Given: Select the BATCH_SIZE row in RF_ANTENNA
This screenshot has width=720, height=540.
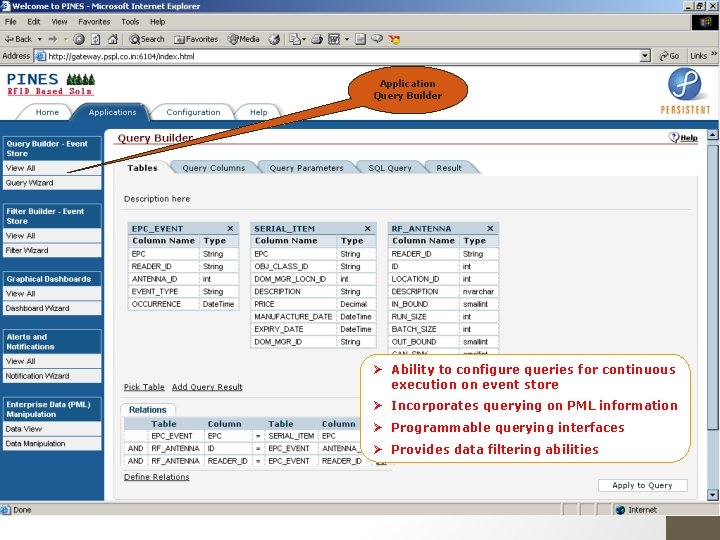Looking at the screenshot, I should coord(444,329).
